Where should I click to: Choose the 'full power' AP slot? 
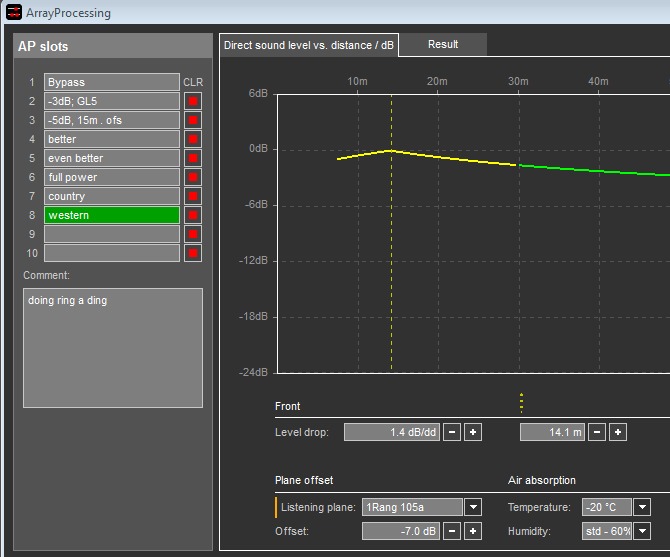(x=111, y=177)
